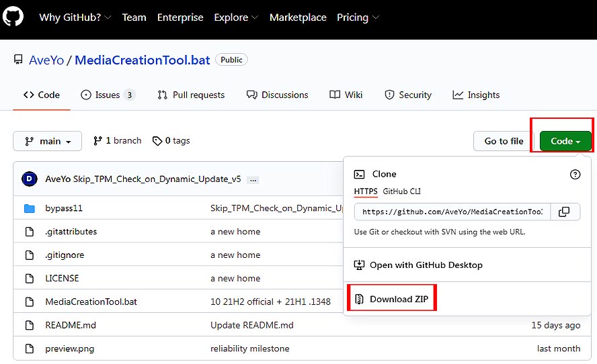The height and width of the screenshot is (364, 597).
Task: Copy the clone URL with the copy icon
Action: tap(564, 212)
